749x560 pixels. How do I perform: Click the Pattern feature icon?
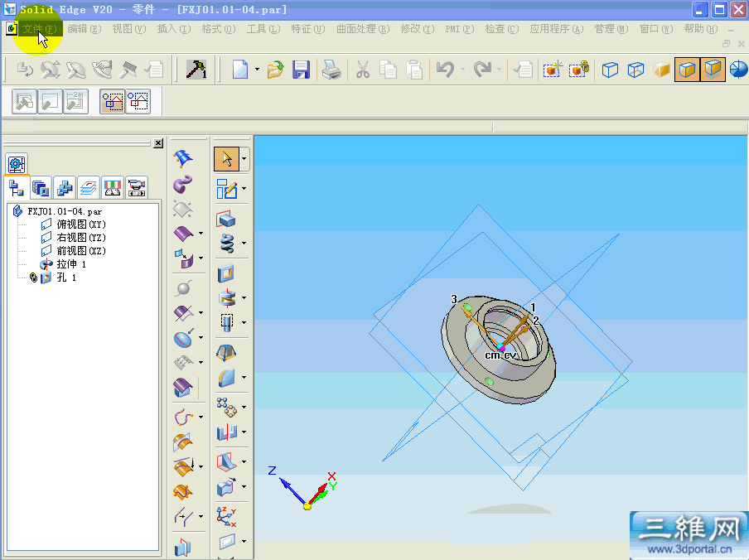point(226,408)
